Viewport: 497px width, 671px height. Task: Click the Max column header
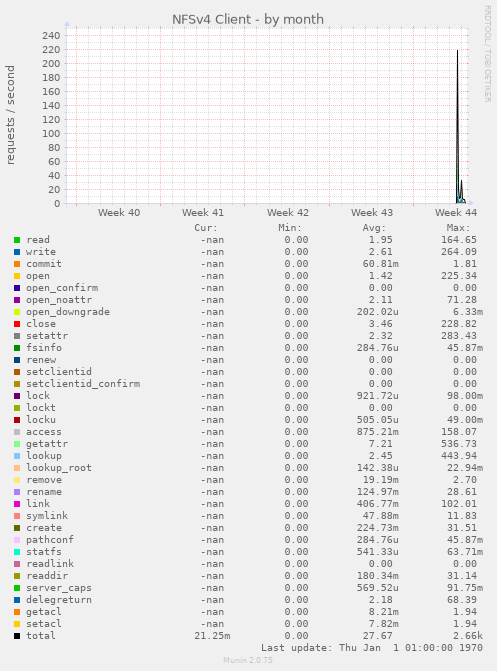[458, 228]
